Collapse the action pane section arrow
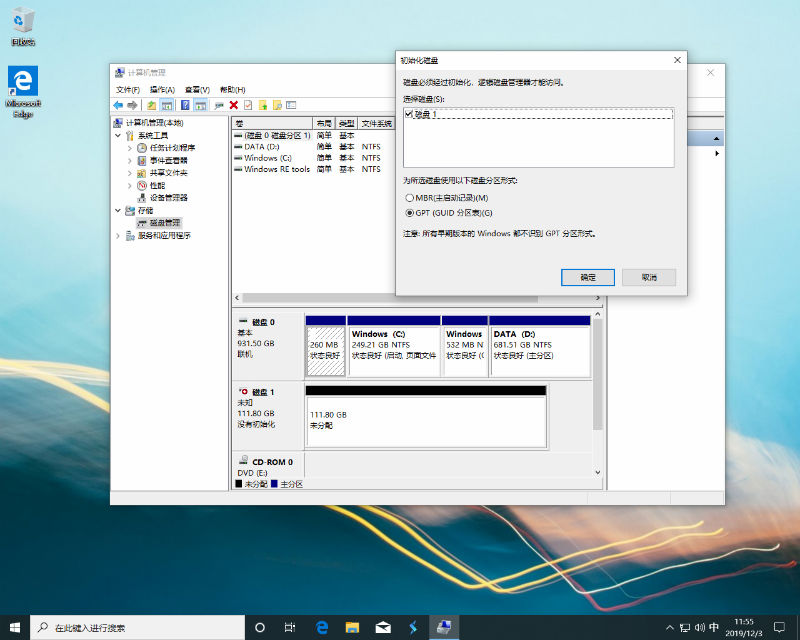 tap(716, 138)
